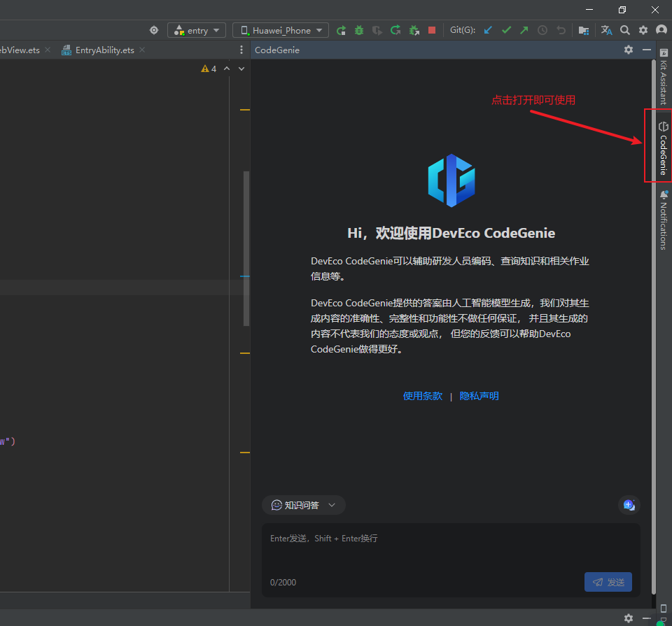Click the Git(G): label in toolbar
Viewport: 672px width, 626px height.
click(463, 30)
